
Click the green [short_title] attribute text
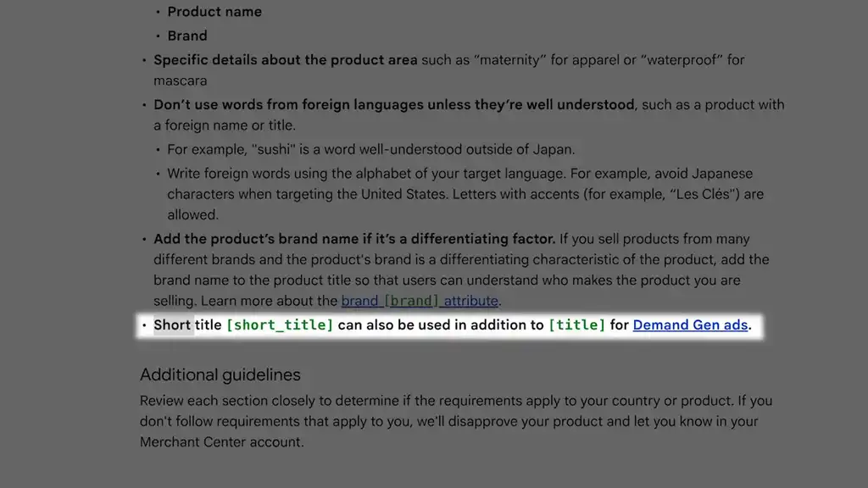click(x=280, y=324)
